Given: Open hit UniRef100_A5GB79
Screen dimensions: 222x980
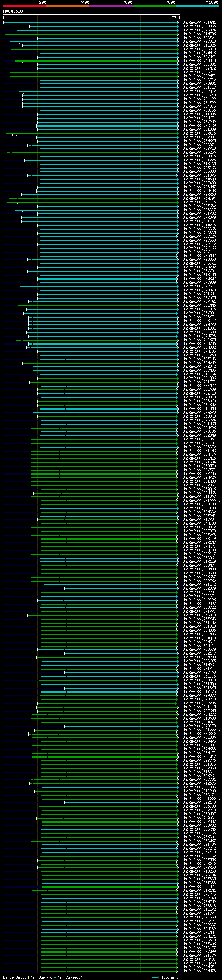Looking at the screenshot, I should (x=199, y=615).
